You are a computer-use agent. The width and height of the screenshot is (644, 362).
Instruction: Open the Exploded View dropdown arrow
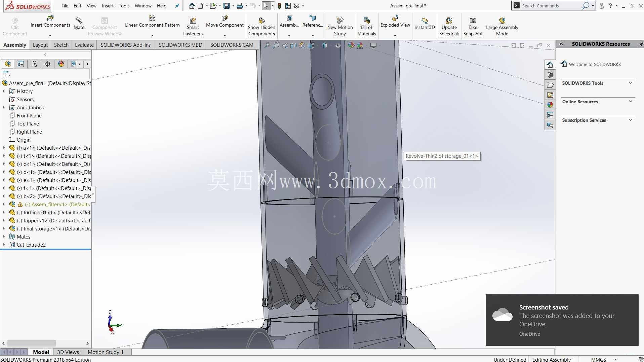395,35
